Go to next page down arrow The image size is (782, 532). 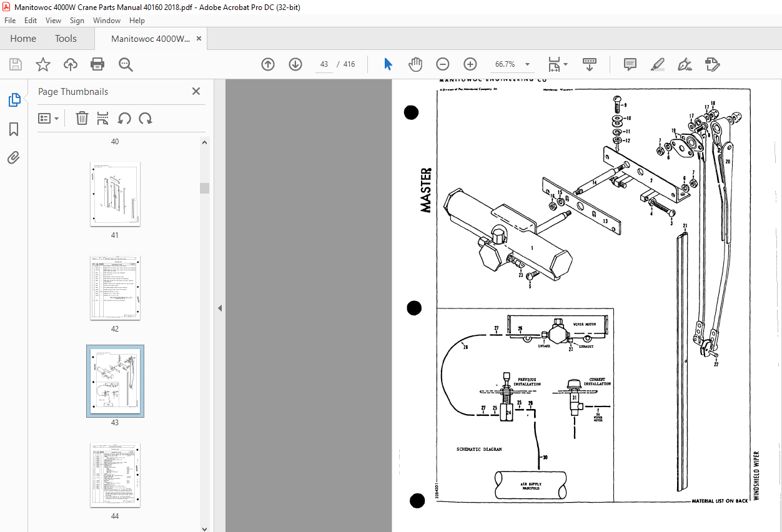[295, 64]
